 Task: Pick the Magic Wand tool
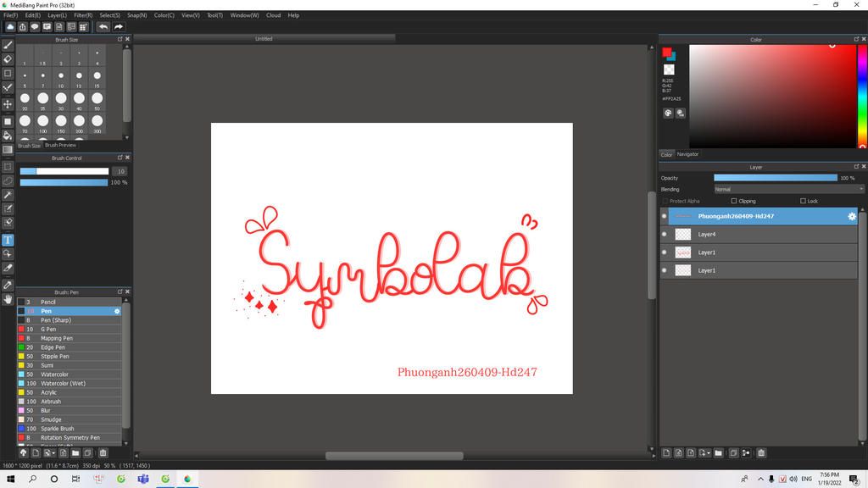(x=8, y=195)
